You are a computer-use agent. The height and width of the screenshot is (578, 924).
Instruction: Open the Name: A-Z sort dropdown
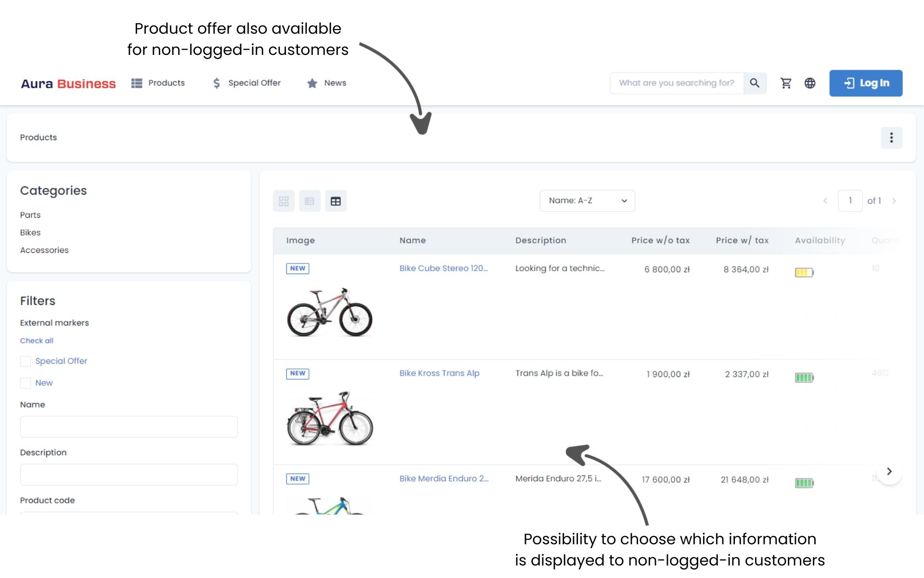(x=587, y=201)
